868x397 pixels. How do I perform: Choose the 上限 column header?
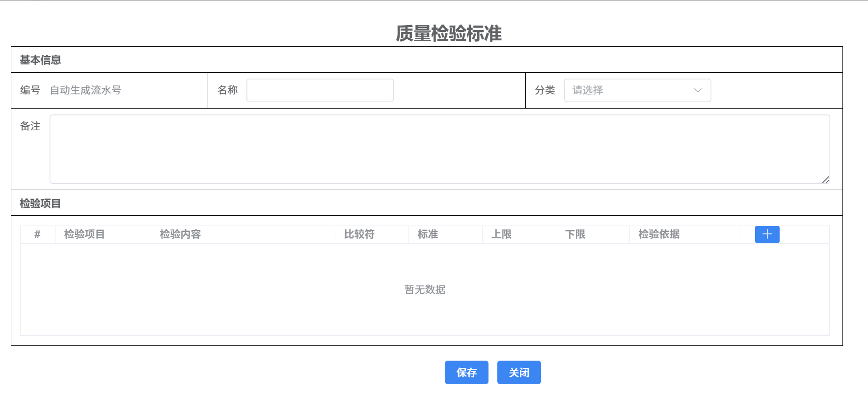[x=501, y=234]
